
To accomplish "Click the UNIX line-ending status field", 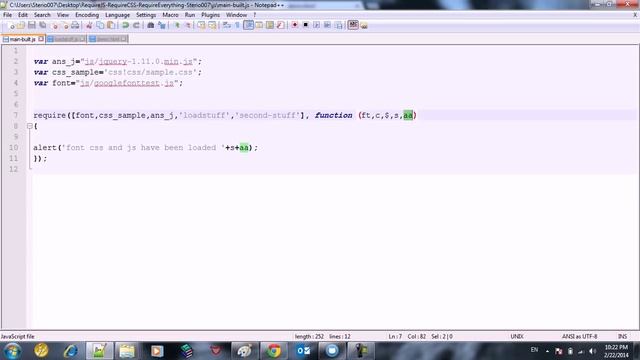I will [x=517, y=336].
